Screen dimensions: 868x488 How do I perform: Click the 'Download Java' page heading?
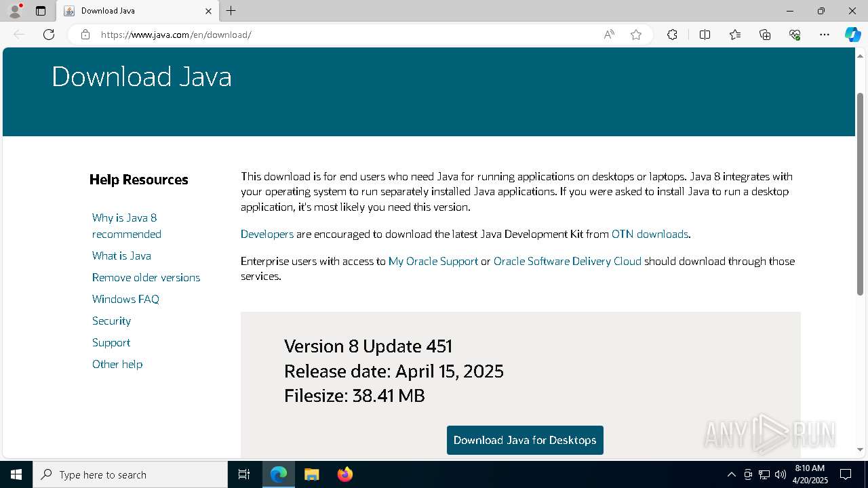tap(142, 77)
